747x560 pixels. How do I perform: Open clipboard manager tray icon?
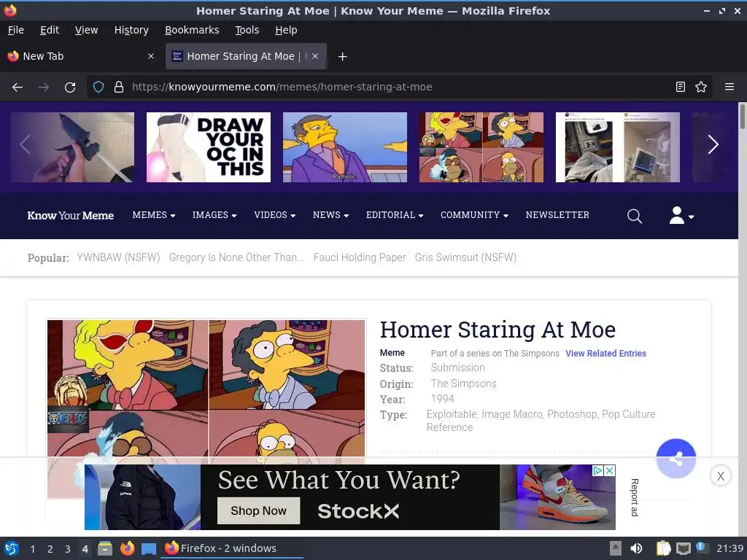pos(663,548)
